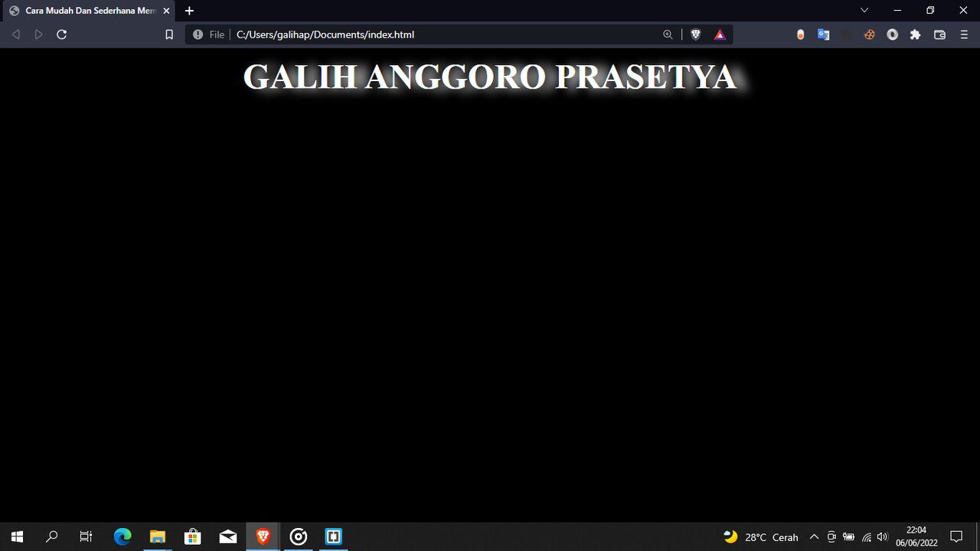The width and height of the screenshot is (980, 551).
Task: Open Brave Shields lion icon
Action: [x=695, y=34]
